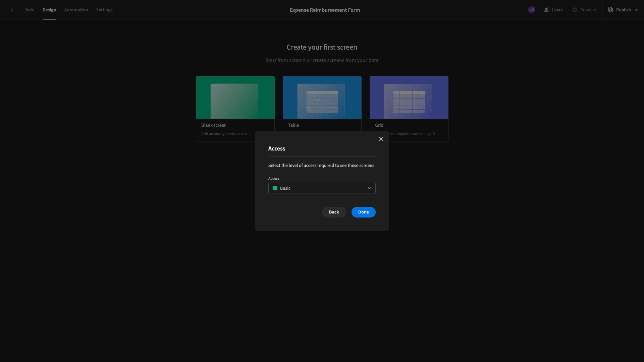Choose the Table screen thumbnail
Image resolution: width=644 pixels, height=362 pixels.
[322, 98]
